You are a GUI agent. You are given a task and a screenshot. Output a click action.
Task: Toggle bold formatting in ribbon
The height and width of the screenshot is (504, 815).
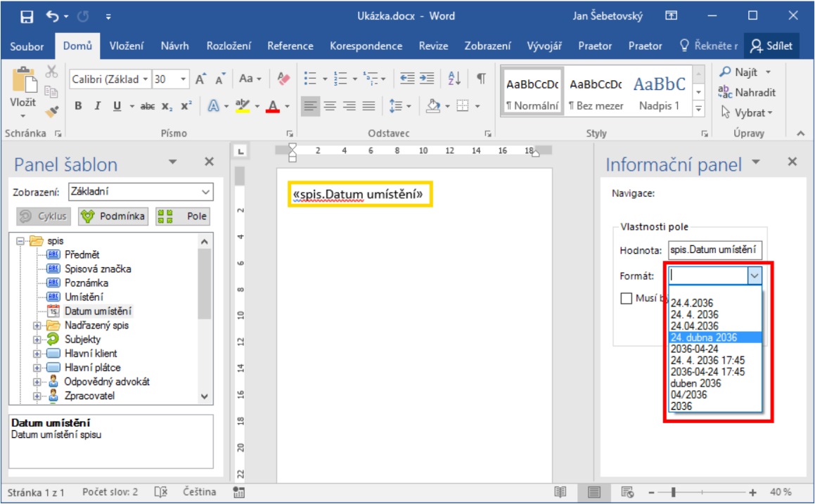[x=78, y=106]
